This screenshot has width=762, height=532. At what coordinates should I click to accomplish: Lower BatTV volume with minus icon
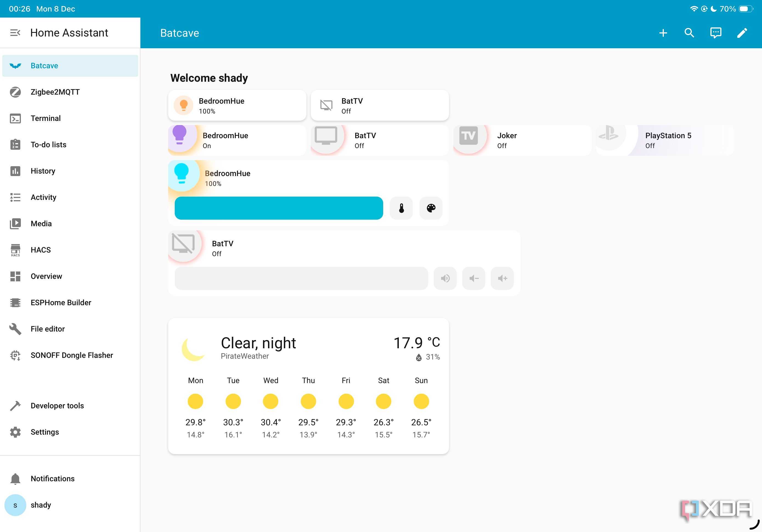pos(474,278)
